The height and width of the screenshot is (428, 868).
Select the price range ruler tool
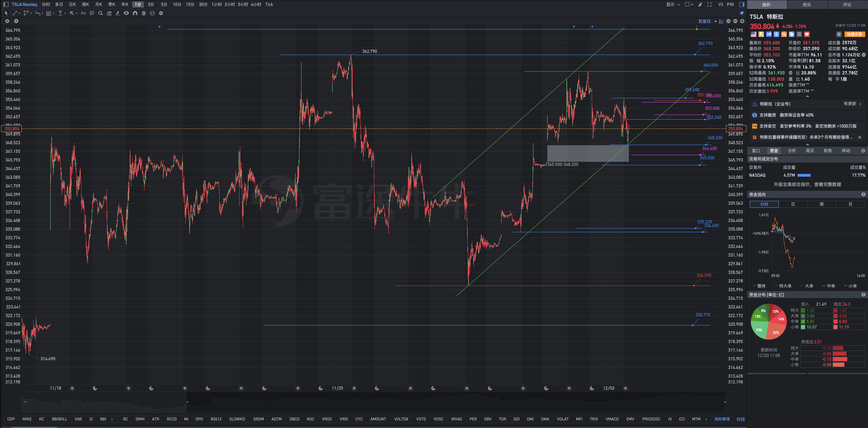pos(60,13)
